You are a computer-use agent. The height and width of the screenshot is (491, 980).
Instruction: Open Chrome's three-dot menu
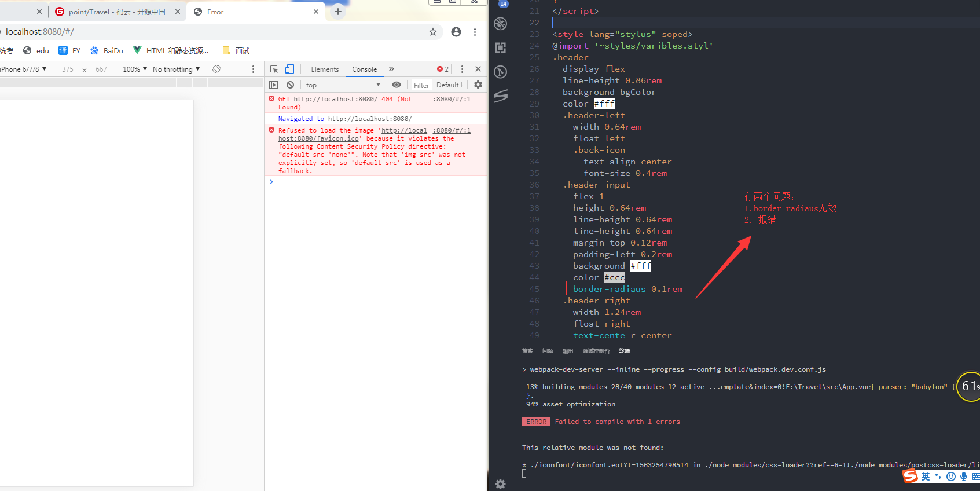475,32
